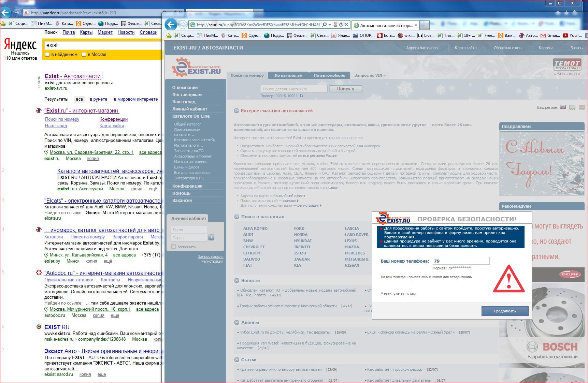The height and width of the screenshot is (383, 588).
Task: Toggle 'в Москве' checkbox on Yandex
Action: pyautogui.click(x=84, y=55)
